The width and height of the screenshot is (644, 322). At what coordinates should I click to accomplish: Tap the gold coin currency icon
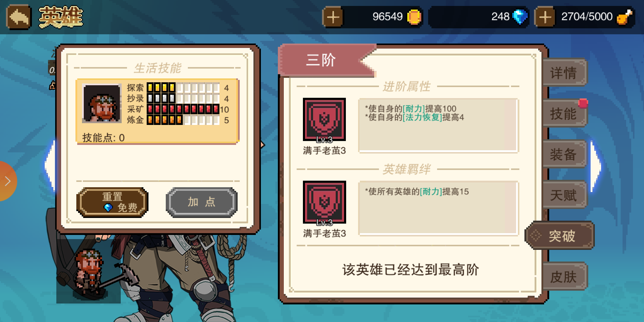(x=414, y=17)
